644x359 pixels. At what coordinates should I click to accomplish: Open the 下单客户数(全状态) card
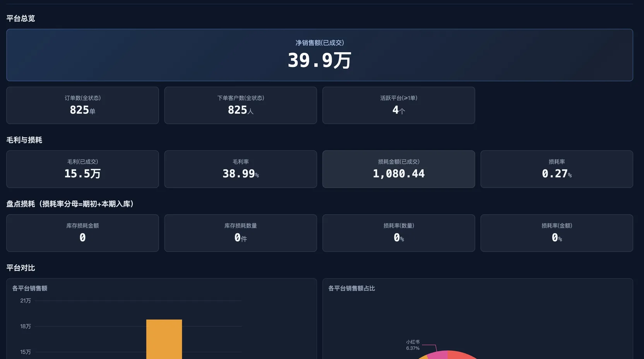click(x=241, y=105)
